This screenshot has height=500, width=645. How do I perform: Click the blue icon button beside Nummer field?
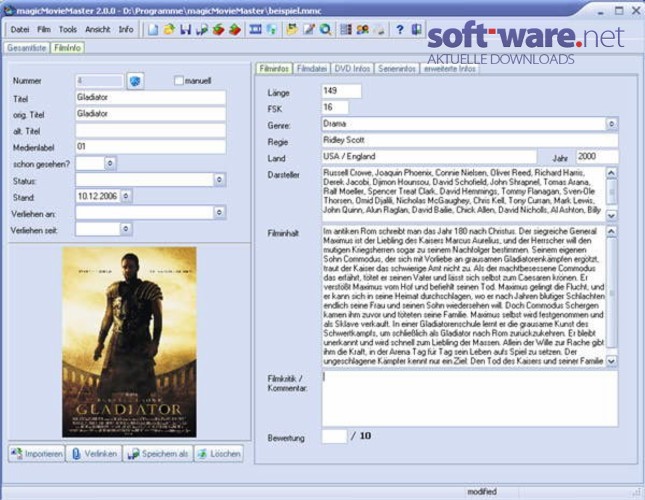(x=135, y=81)
